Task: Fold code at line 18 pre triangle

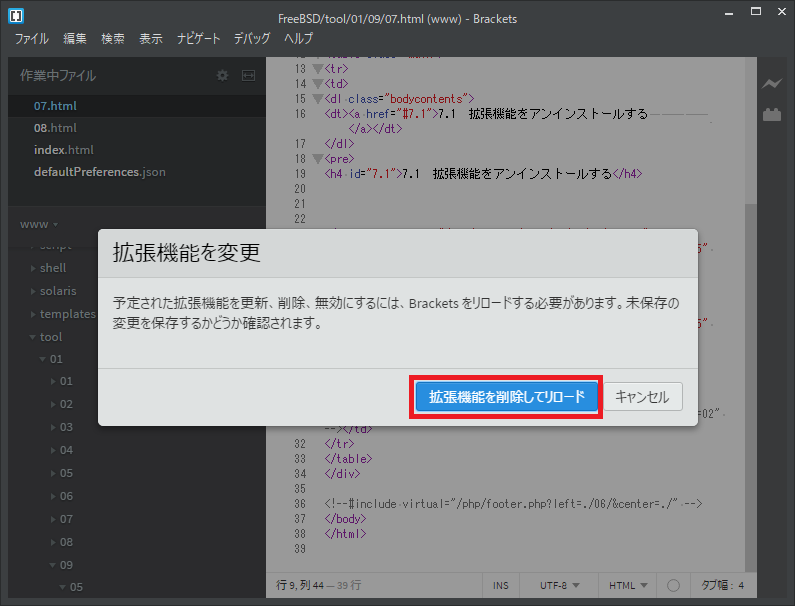Action: (x=318, y=159)
